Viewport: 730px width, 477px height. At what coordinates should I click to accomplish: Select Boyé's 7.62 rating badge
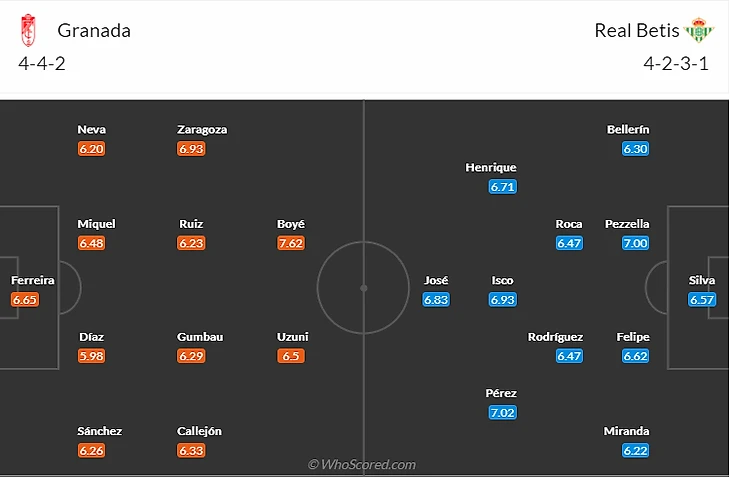[x=291, y=243]
